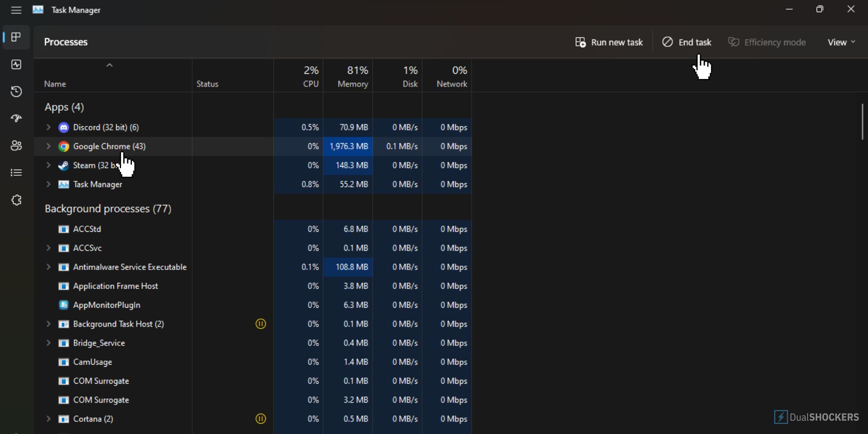
Task: Click the AppMonitorPlugIn process name
Action: [x=107, y=305]
